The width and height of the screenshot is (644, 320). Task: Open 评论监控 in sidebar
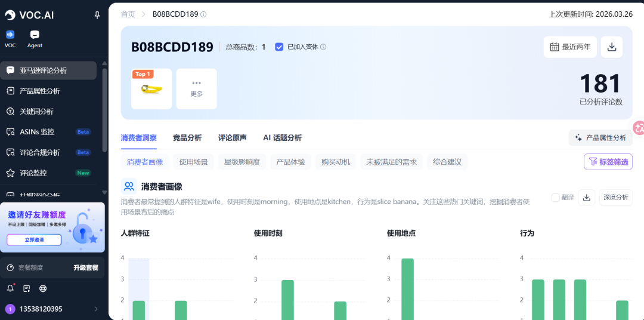point(48,173)
